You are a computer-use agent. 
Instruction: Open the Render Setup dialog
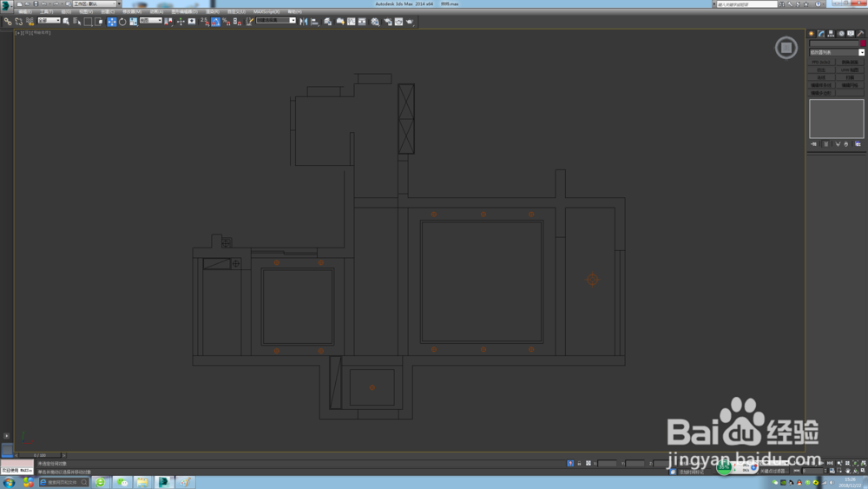(387, 22)
